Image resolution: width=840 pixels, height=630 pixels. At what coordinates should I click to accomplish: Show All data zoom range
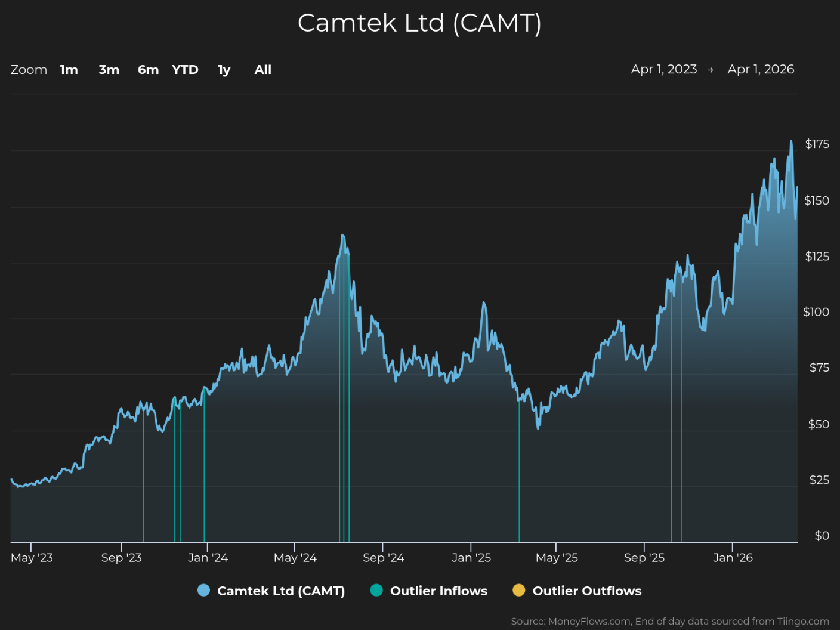click(263, 70)
